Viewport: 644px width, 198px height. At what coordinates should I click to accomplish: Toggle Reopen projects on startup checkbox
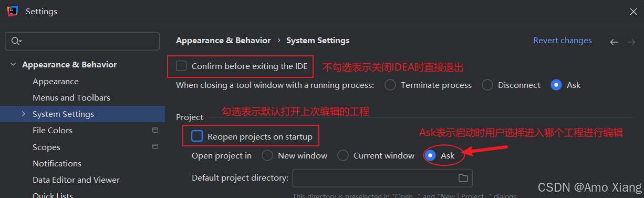(x=197, y=136)
